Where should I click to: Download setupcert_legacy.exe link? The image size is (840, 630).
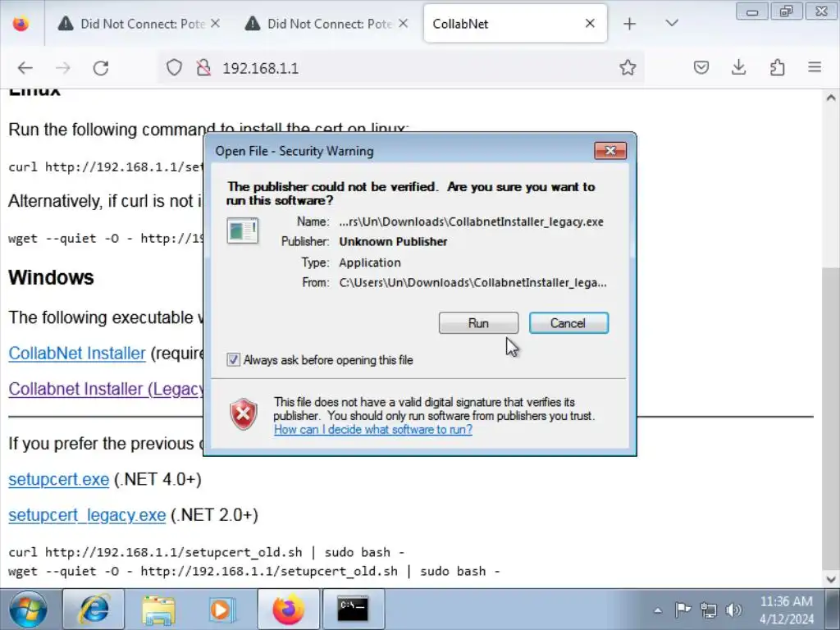pyautogui.click(x=87, y=515)
